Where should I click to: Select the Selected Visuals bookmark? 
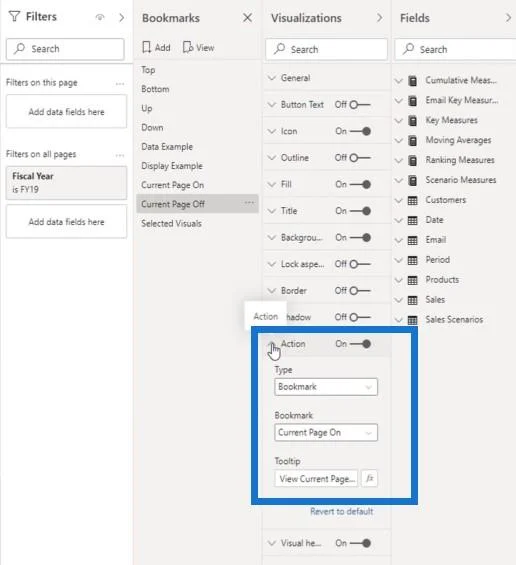[x=171, y=223]
